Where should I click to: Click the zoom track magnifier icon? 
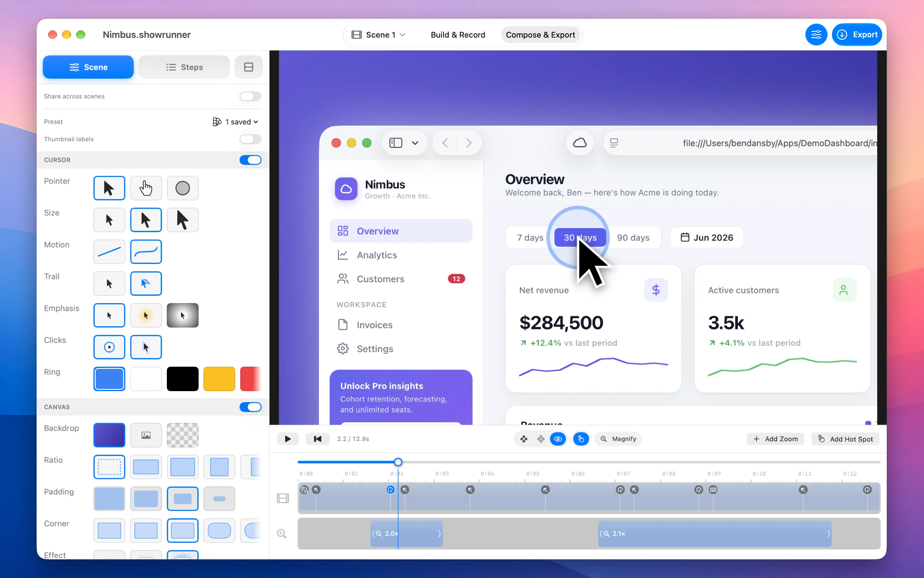pos(282,534)
